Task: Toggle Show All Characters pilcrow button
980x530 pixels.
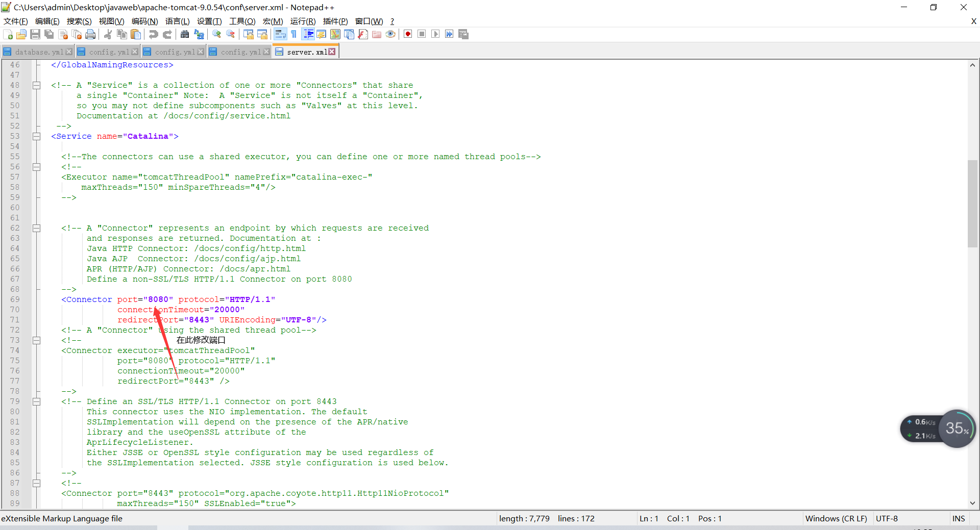Action: (x=294, y=34)
